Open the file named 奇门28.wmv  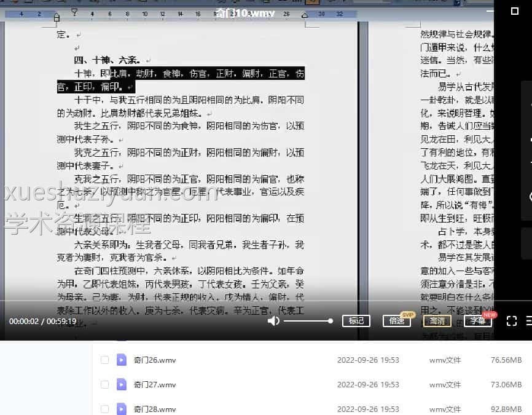click(x=155, y=409)
